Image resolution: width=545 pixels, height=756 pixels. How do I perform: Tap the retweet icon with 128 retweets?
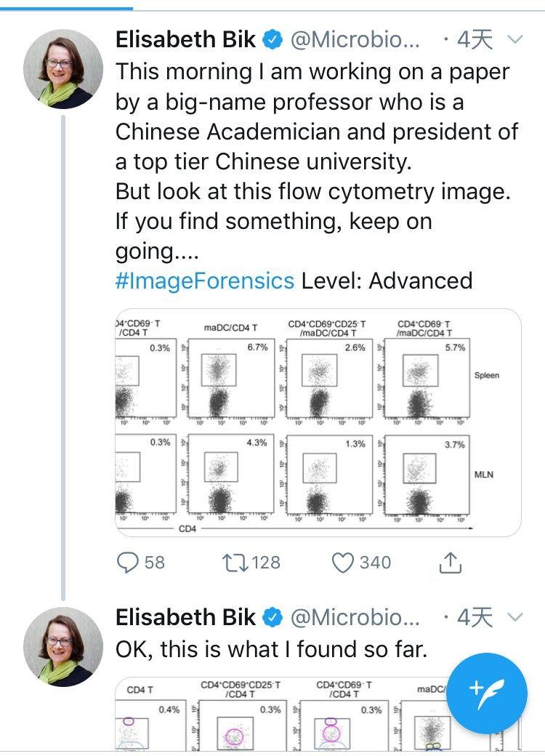[x=234, y=562]
